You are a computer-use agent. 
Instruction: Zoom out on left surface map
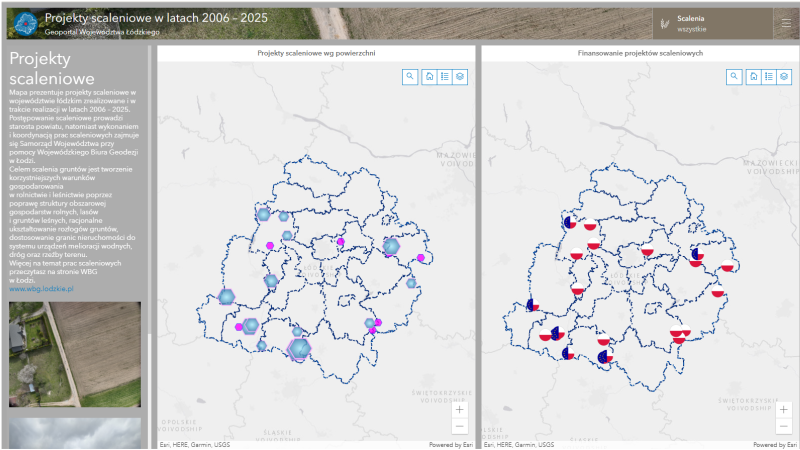460,426
